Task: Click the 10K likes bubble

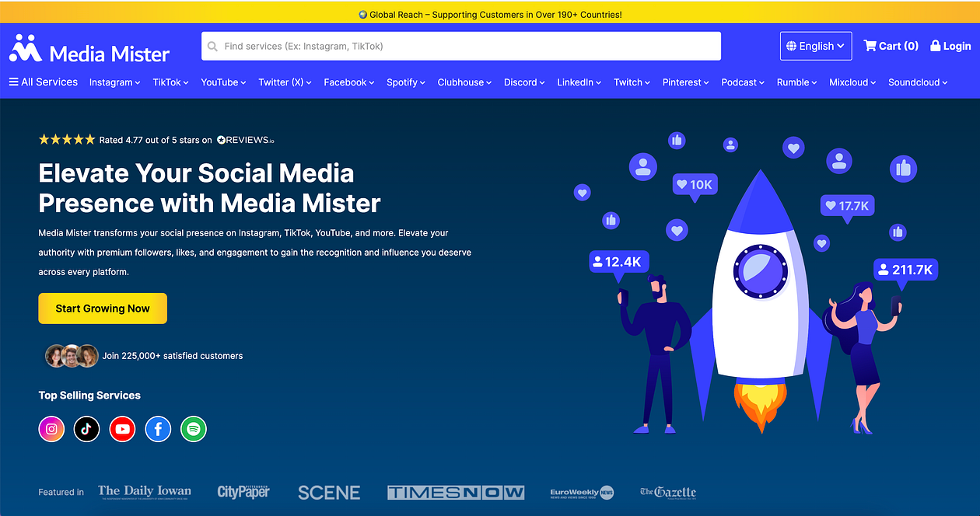Action: [x=695, y=185]
